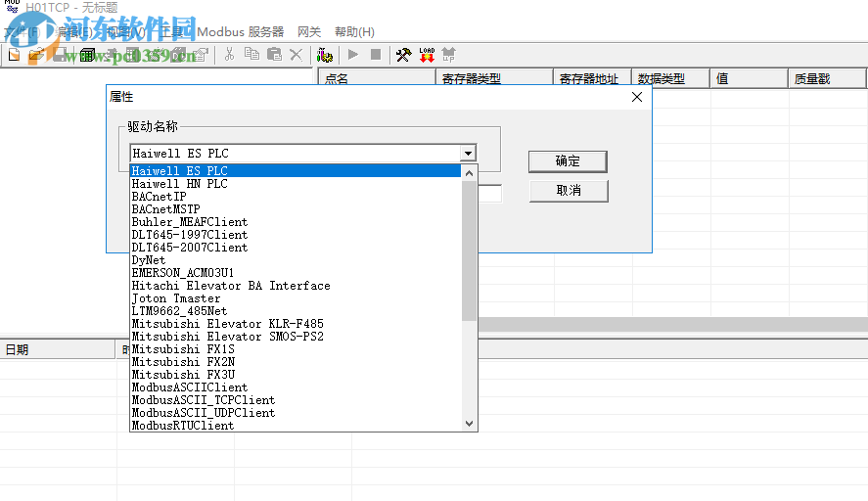
Task: Create a new file with the toolbar New icon
Action: [15, 55]
